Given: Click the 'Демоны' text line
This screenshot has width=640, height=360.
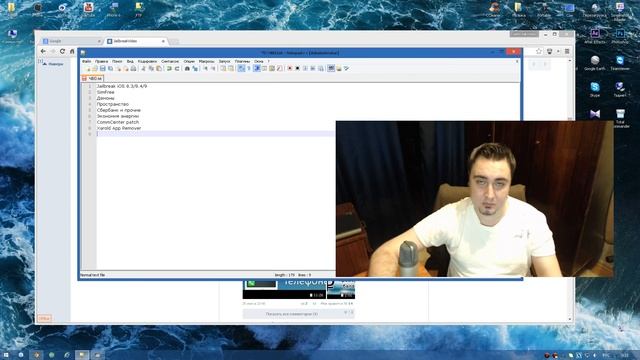Looking at the screenshot, I should tap(105, 98).
